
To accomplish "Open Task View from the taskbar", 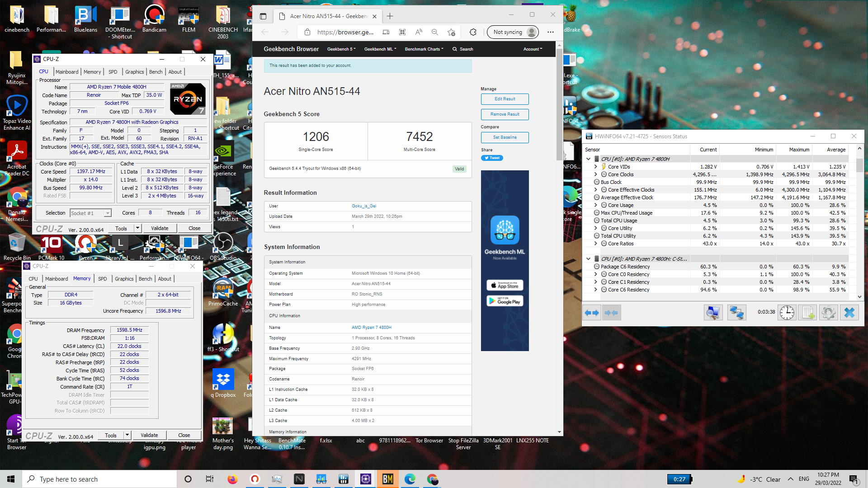I will pyautogui.click(x=210, y=479).
